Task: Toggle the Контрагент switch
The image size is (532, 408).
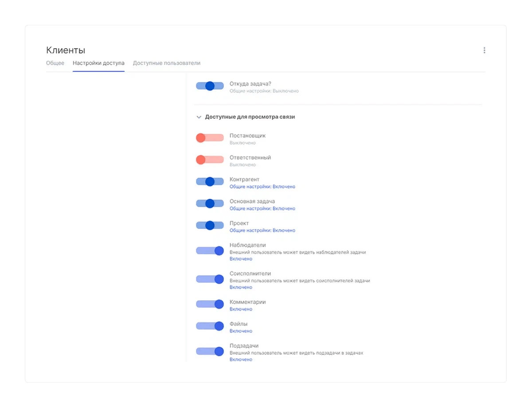Action: (210, 181)
